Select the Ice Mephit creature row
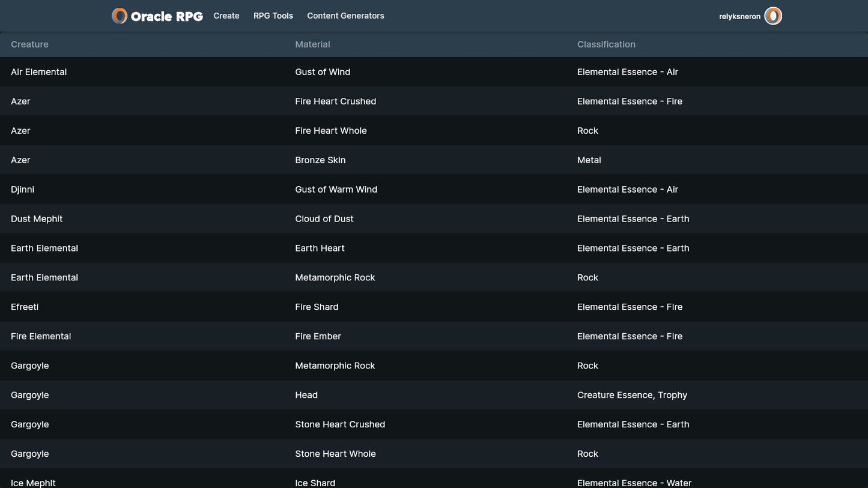 click(33, 483)
